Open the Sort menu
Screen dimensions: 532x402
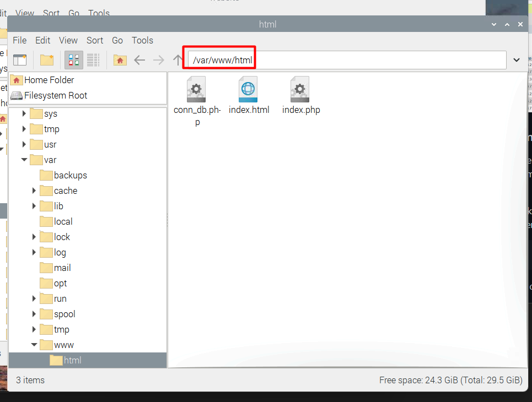(95, 40)
